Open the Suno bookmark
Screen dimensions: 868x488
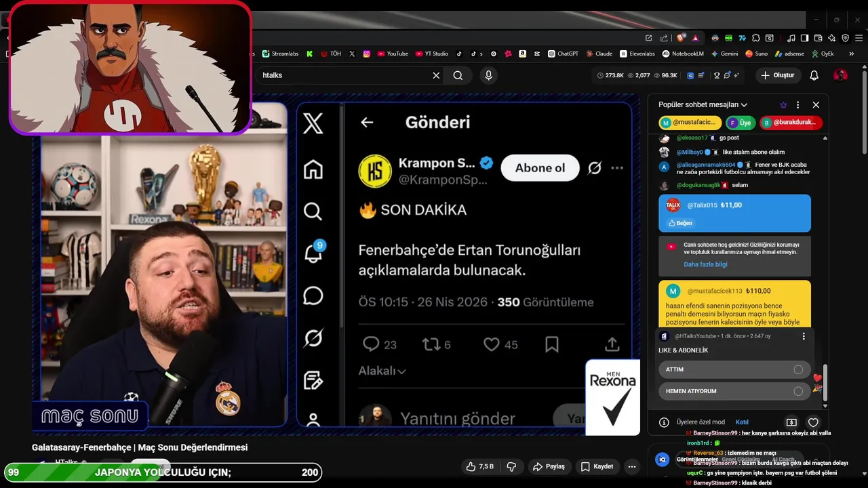coord(756,54)
